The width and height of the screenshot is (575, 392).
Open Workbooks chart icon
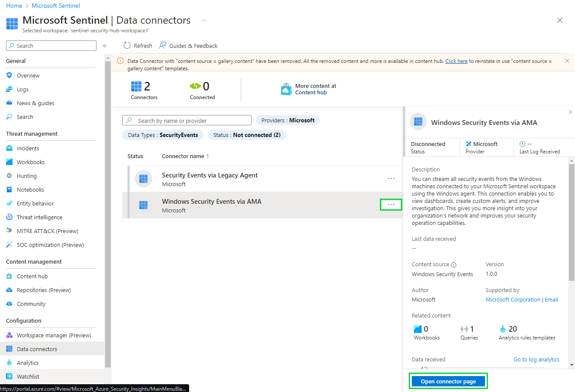9,162
